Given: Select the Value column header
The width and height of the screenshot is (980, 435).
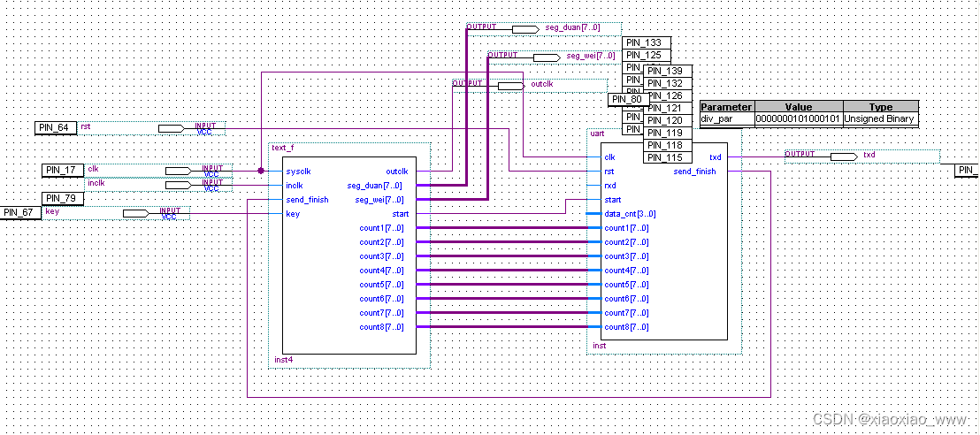Looking at the screenshot, I should click(799, 107).
